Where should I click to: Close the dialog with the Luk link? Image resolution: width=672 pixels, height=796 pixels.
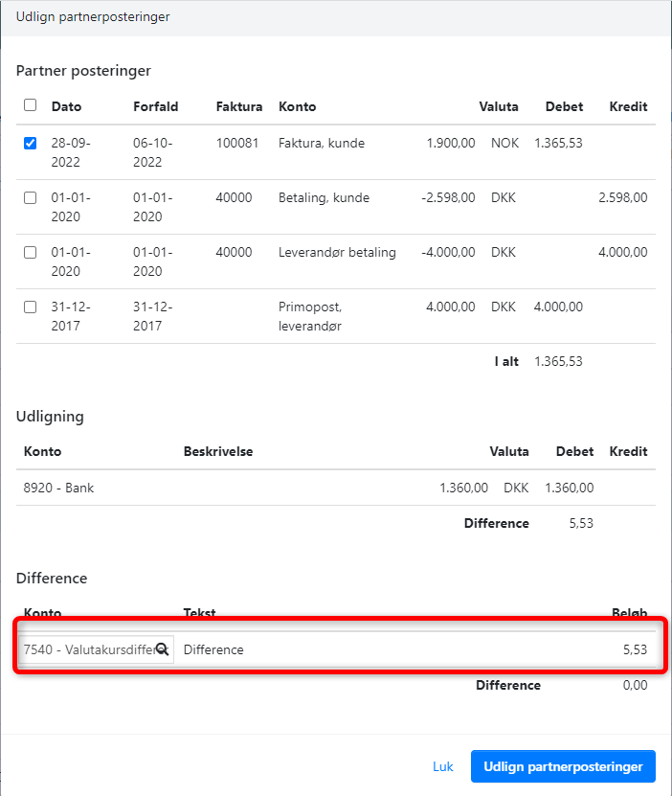click(442, 766)
